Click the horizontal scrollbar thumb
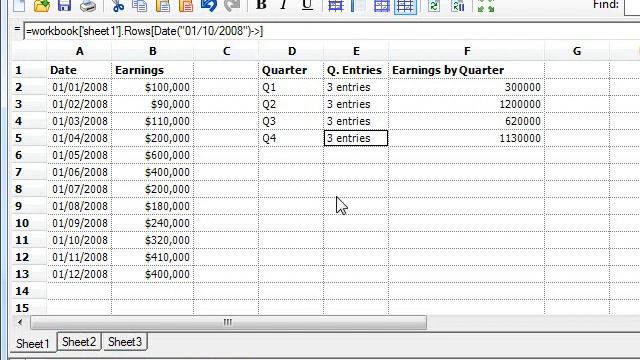This screenshot has height=360, width=640. click(228, 322)
